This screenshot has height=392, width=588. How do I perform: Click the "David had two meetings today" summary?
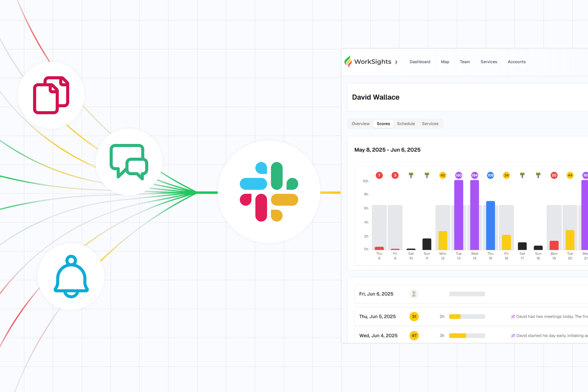(552, 317)
